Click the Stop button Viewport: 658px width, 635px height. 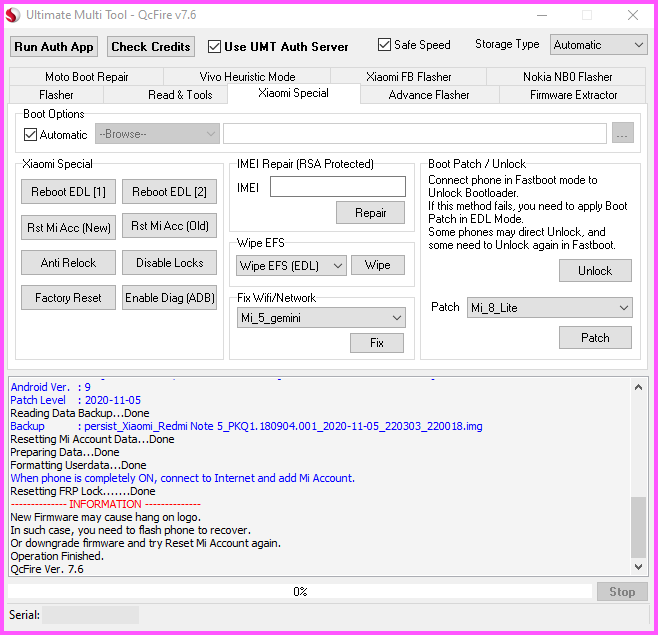[x=622, y=592]
